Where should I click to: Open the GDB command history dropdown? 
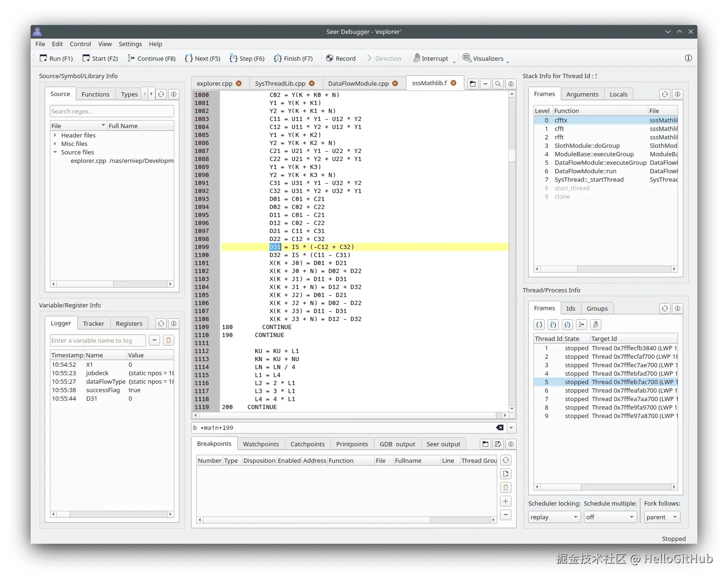click(x=511, y=427)
